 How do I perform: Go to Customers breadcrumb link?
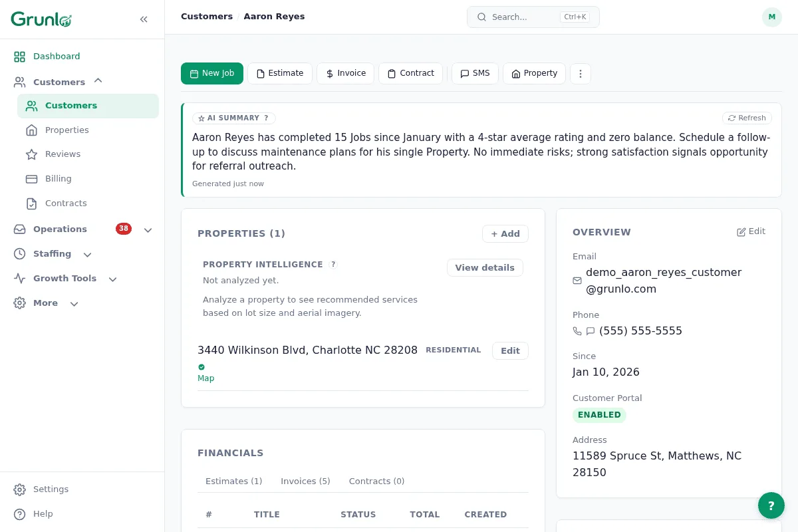pyautogui.click(x=207, y=17)
